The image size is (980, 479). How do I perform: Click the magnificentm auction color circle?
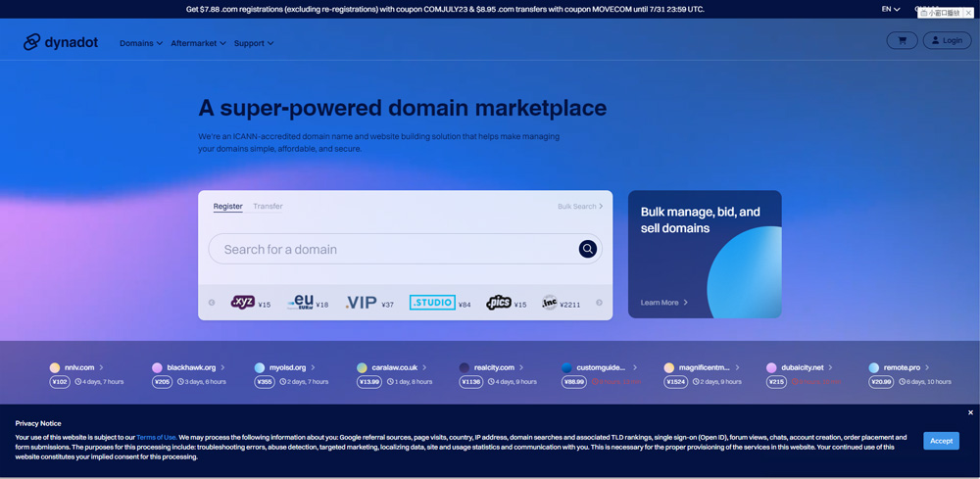click(x=668, y=368)
